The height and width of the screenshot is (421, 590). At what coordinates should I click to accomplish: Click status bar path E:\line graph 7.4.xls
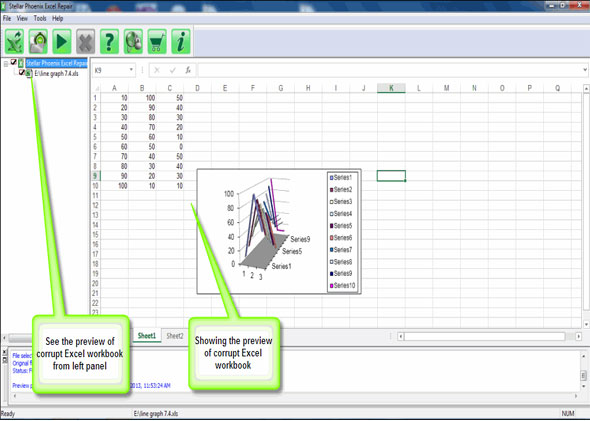[156, 413]
